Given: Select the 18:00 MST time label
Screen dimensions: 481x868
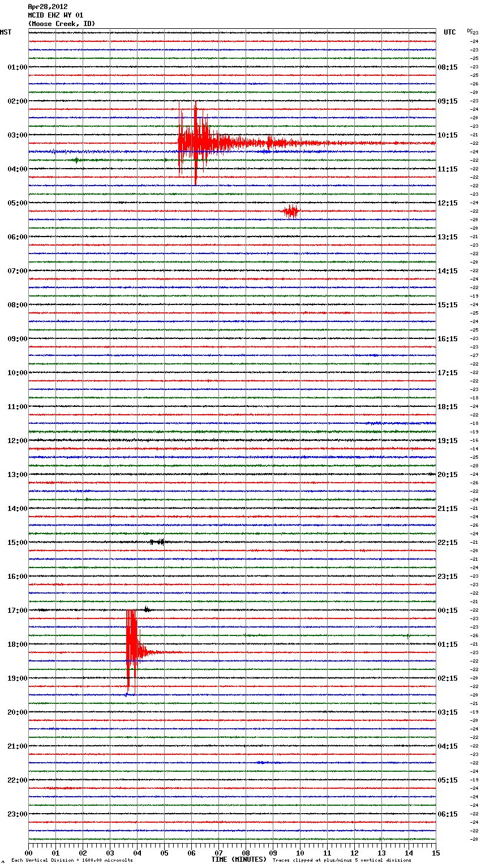Looking at the screenshot, I should [18, 644].
